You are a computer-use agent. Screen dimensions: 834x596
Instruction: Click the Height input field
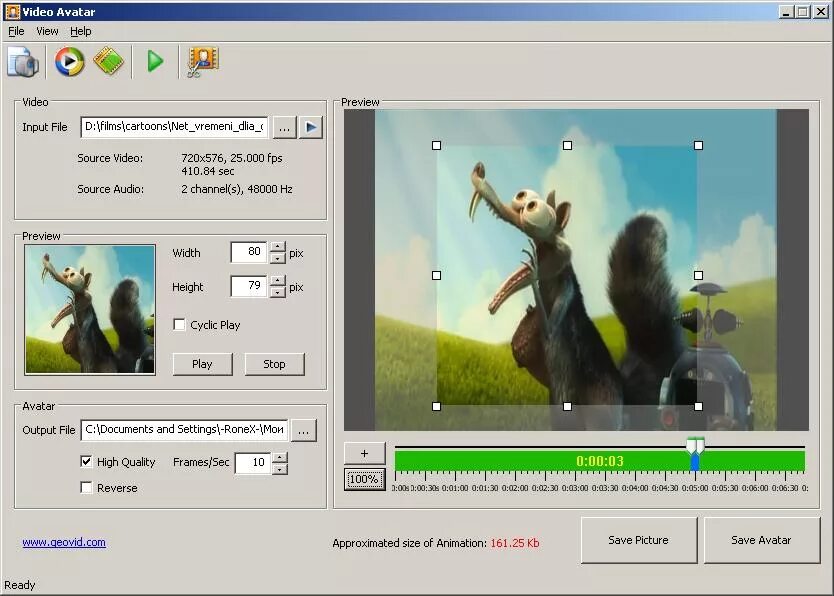(x=249, y=286)
